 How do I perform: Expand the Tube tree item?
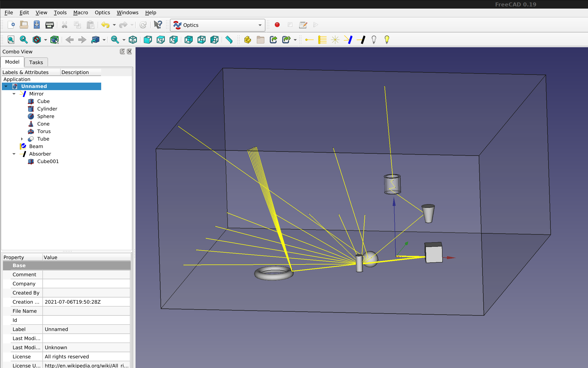[22, 139]
